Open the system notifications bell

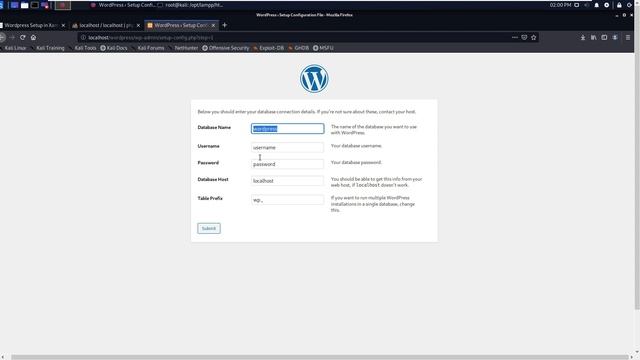596,5
